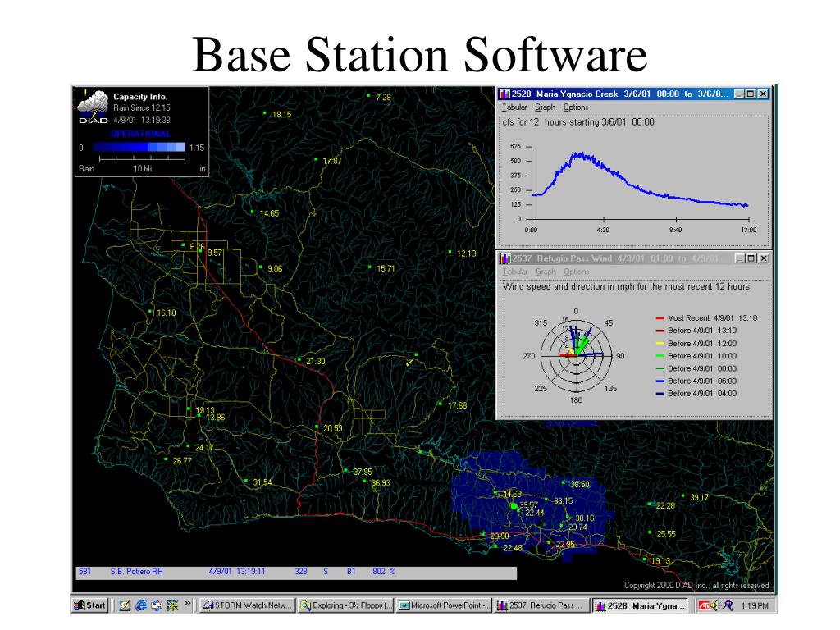Click the DIAD storm cloud logo
The width and height of the screenshot is (840, 630).
(x=94, y=107)
